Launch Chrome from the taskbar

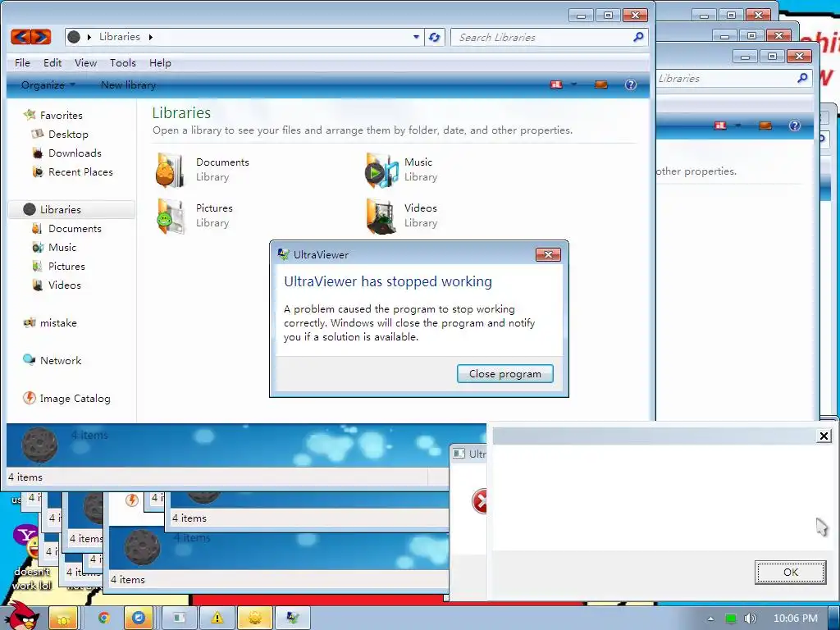103,619
